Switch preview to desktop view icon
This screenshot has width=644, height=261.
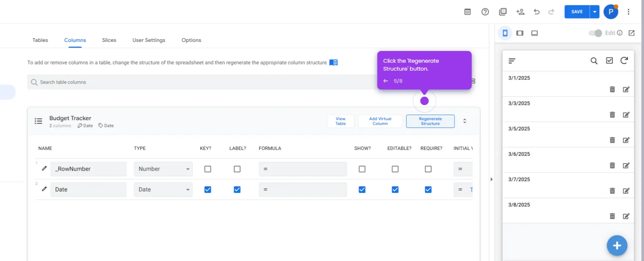[534, 33]
